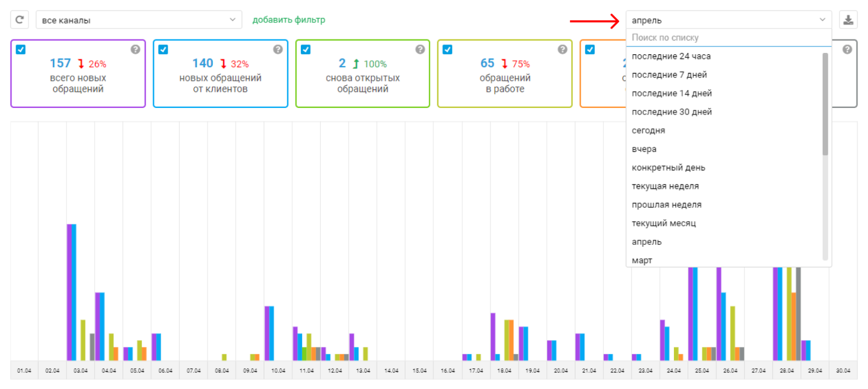Open help for 'новых обращений от клиентов' card
868x389 pixels.
click(x=278, y=49)
